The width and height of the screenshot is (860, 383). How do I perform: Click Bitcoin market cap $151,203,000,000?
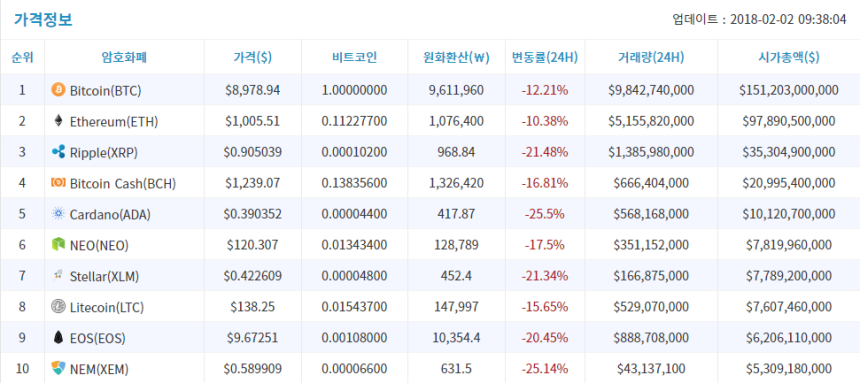coord(789,90)
